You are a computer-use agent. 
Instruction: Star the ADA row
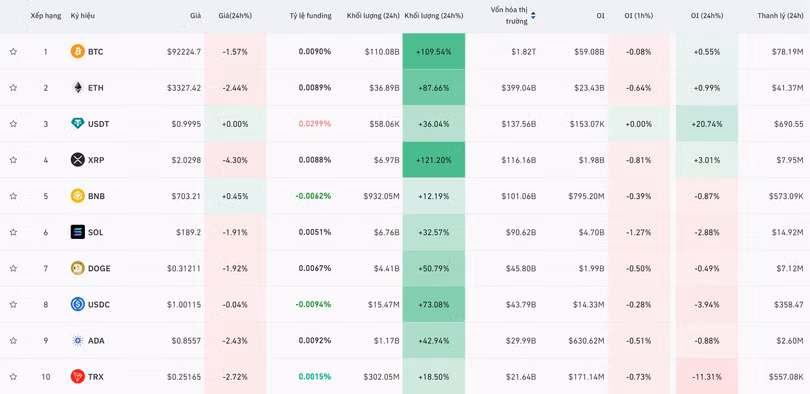13,341
